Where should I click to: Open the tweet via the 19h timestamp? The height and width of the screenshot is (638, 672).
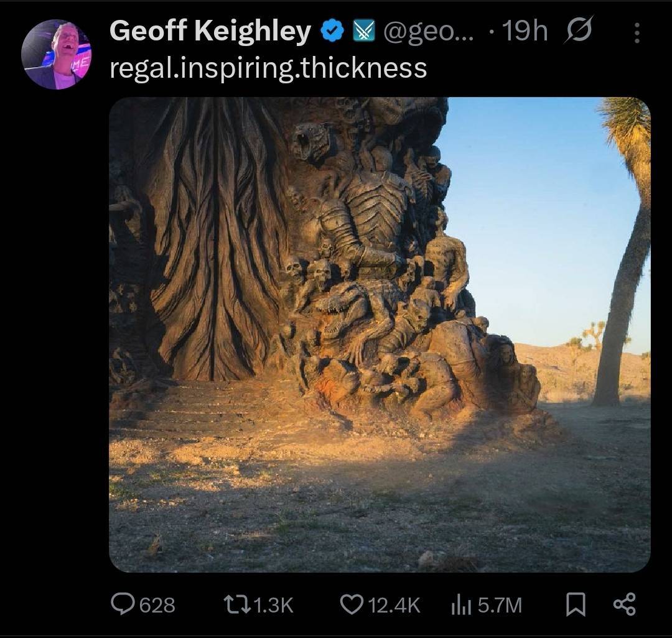click(x=524, y=31)
